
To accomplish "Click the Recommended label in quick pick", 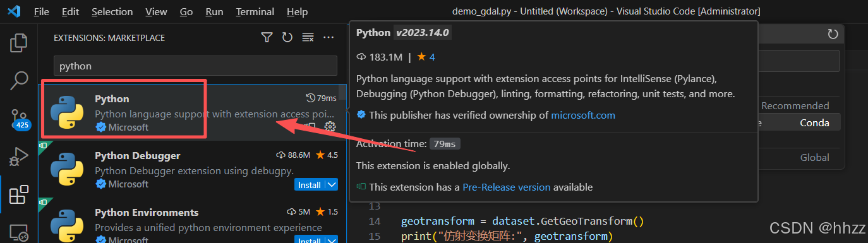I will click(x=795, y=105).
